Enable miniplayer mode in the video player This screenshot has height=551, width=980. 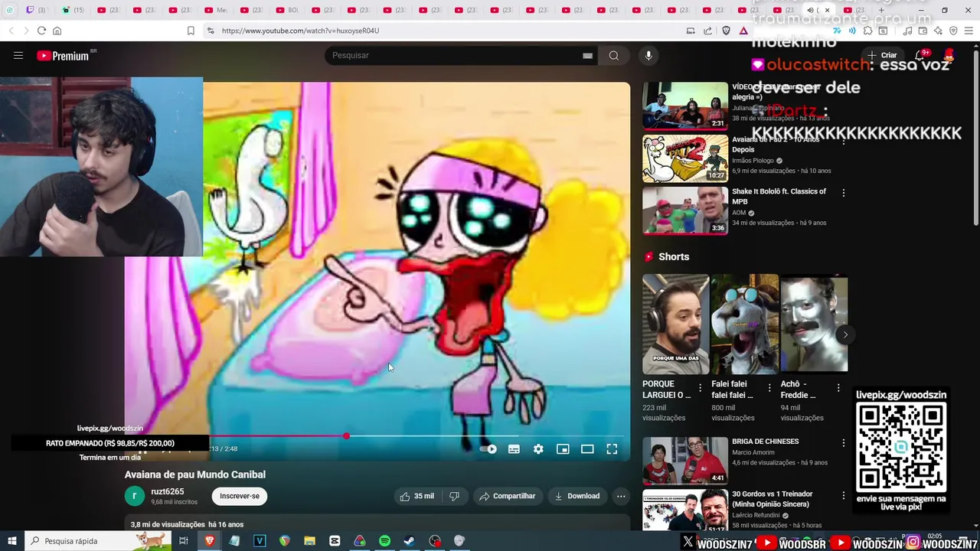point(563,449)
